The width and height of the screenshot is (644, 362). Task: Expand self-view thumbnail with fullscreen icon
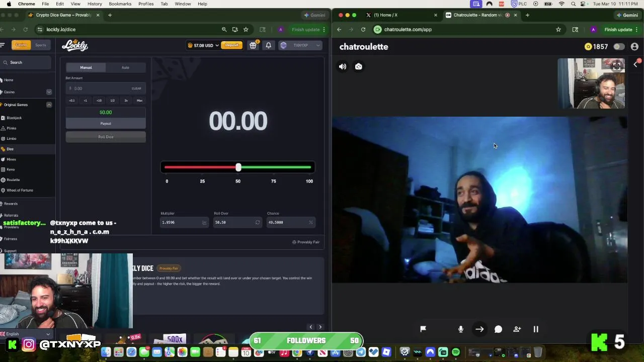[x=617, y=66]
